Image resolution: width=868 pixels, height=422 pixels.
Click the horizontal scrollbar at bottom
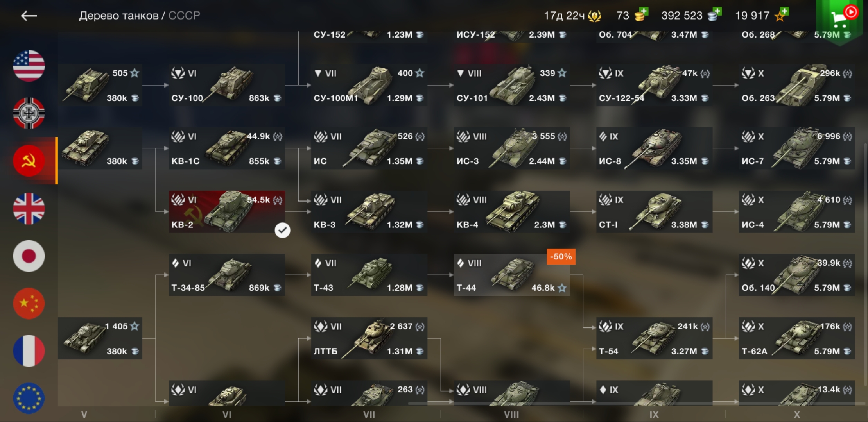coord(637,403)
